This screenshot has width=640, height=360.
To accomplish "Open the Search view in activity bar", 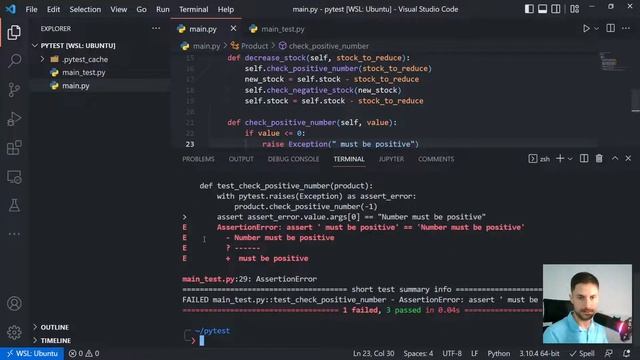I will 14,61.
